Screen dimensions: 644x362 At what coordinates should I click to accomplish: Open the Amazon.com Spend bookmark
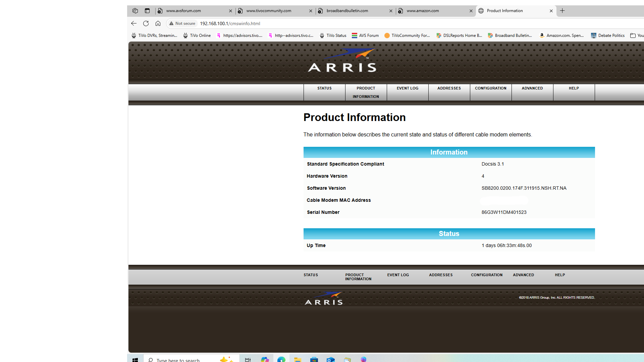tap(561, 36)
